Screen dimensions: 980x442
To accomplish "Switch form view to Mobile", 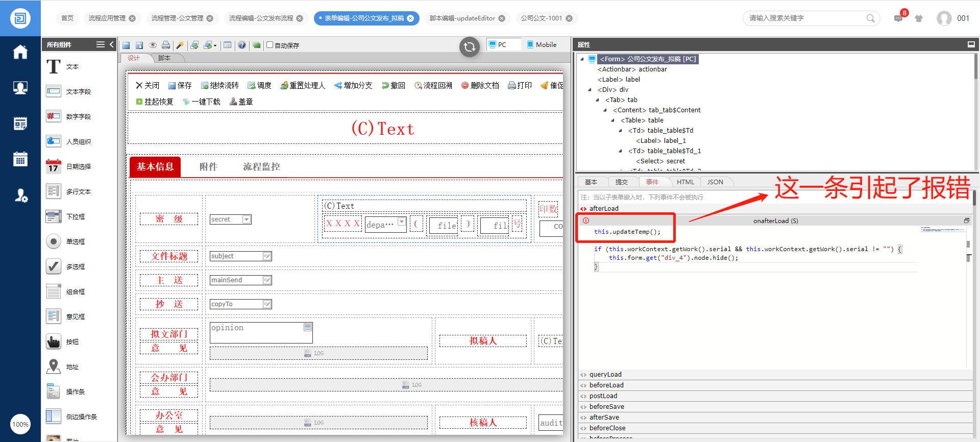I will point(542,45).
